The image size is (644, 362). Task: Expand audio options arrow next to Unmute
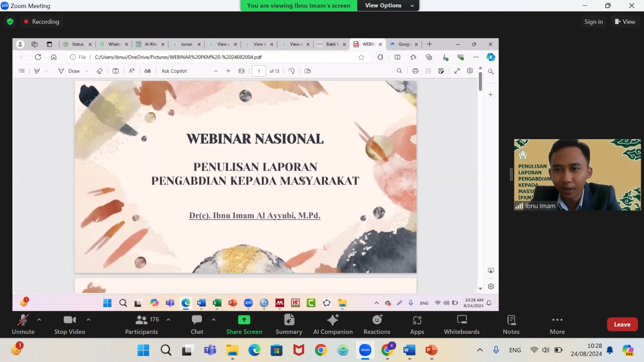(x=39, y=320)
